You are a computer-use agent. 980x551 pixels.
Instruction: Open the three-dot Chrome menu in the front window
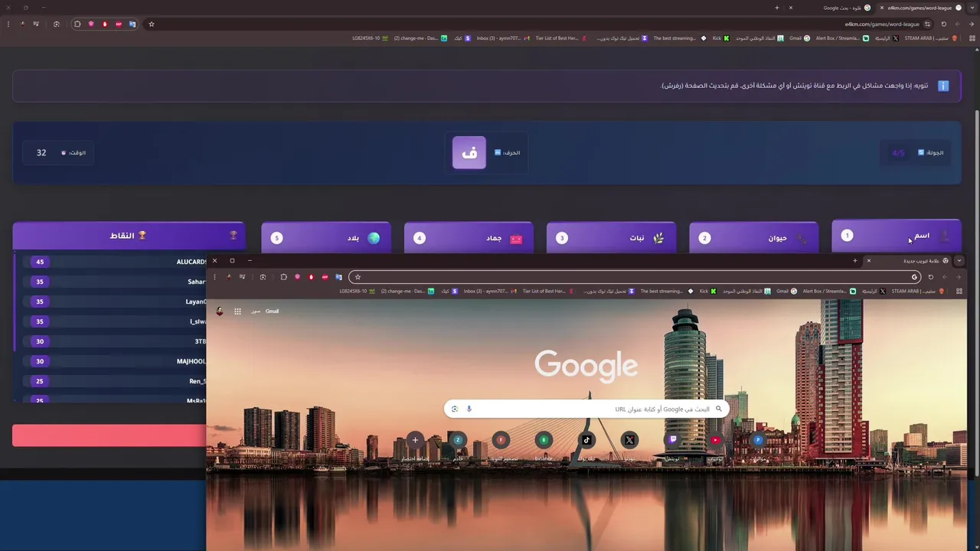tap(214, 277)
